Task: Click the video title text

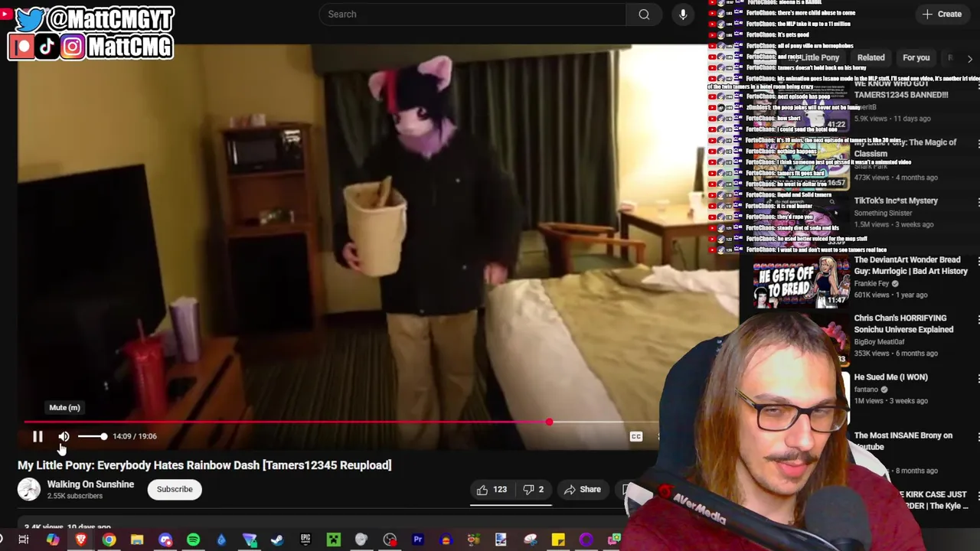Action: tap(204, 465)
